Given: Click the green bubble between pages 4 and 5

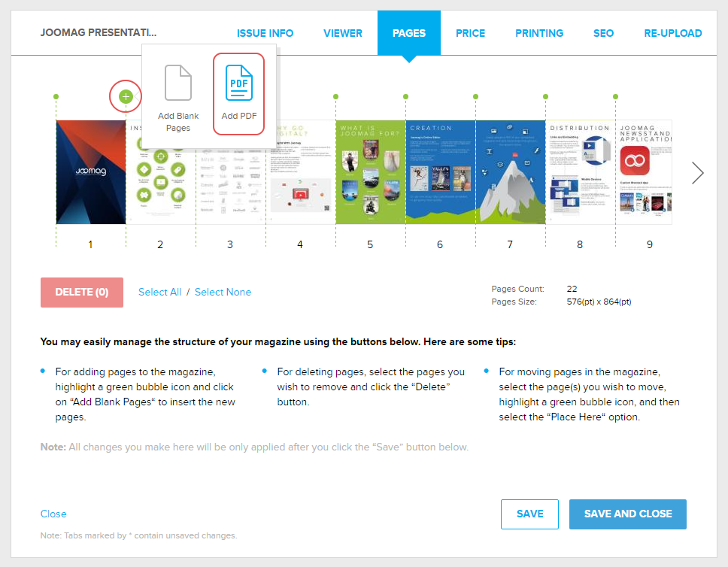Looking at the screenshot, I should 335,96.
